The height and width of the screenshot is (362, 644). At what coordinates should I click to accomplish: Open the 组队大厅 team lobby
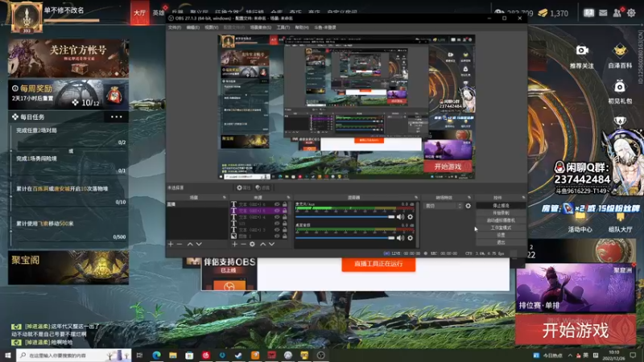pyautogui.click(x=620, y=222)
